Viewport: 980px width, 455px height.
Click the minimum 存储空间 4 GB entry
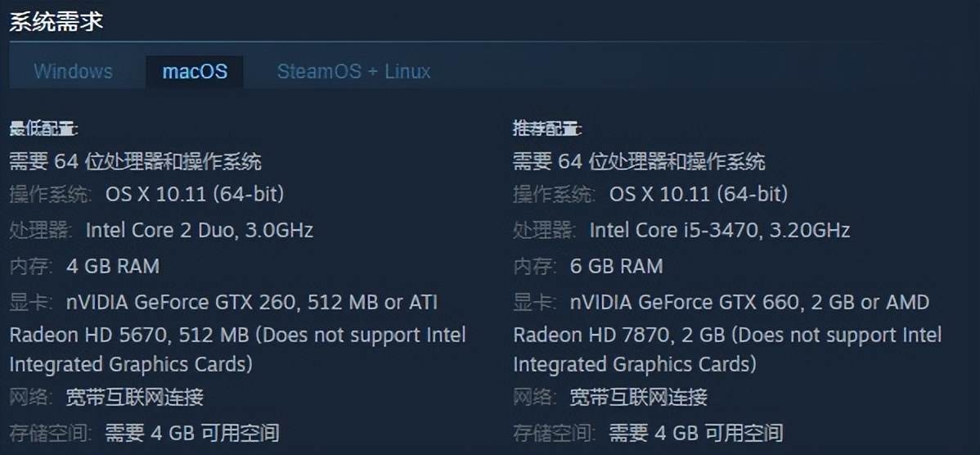[192, 432]
